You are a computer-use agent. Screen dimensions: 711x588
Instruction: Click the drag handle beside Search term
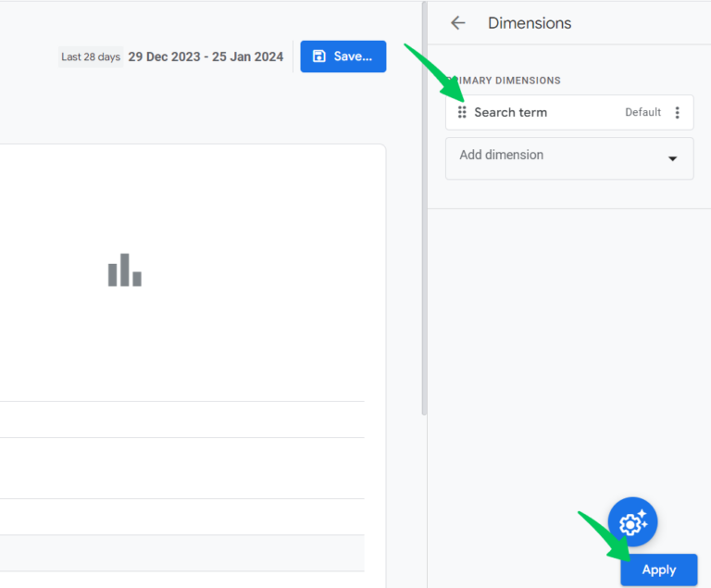pos(462,112)
